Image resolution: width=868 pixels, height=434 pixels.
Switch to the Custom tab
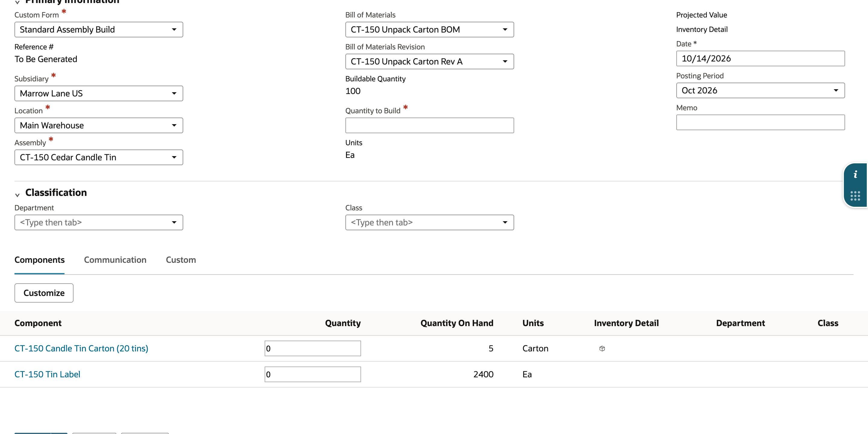[181, 260]
